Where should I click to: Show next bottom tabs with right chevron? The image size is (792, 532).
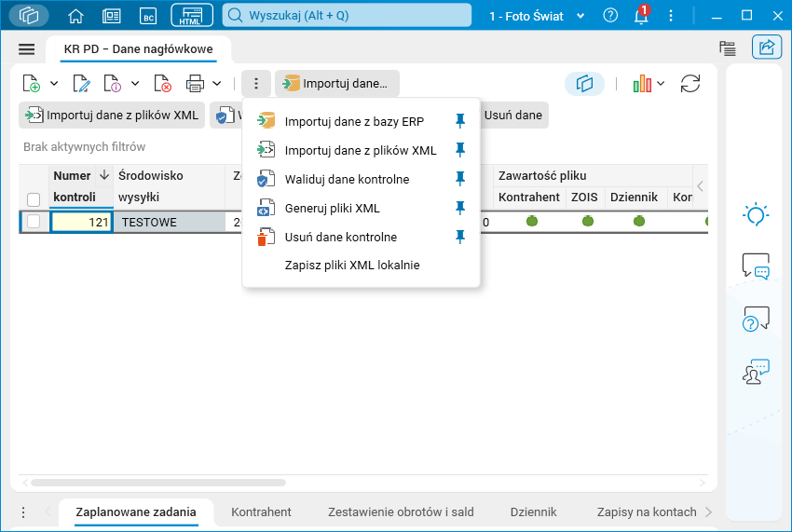coord(708,512)
